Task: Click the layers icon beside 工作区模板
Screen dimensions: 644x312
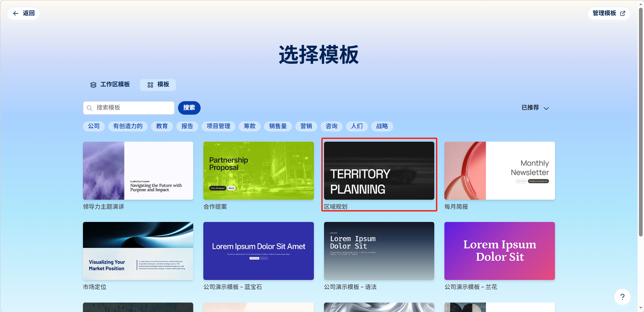Action: pyautogui.click(x=93, y=85)
